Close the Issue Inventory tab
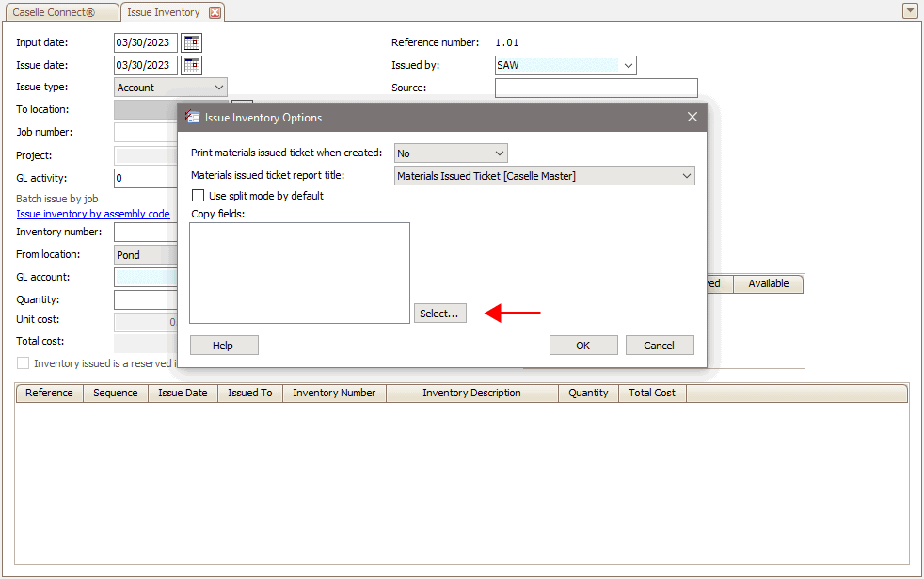The width and height of the screenshot is (924, 579). (215, 12)
